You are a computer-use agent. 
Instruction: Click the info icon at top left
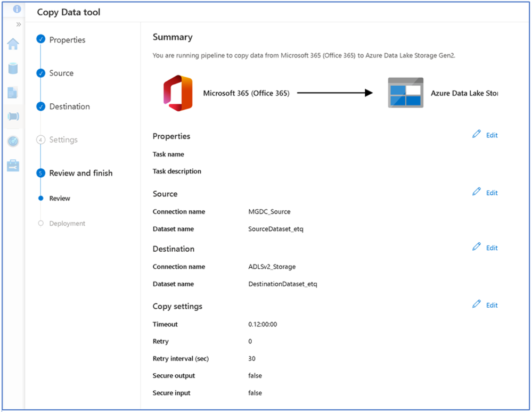17,9
